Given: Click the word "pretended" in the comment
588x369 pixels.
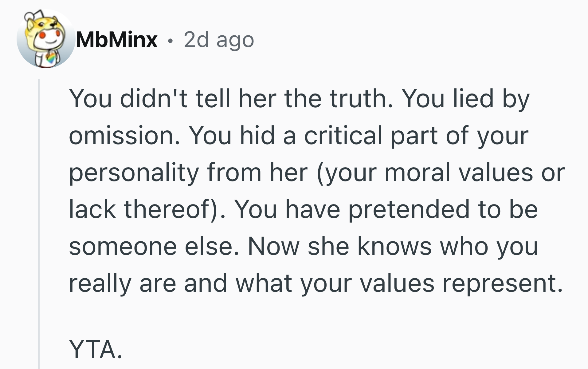Looking at the screenshot, I should tap(409, 209).
